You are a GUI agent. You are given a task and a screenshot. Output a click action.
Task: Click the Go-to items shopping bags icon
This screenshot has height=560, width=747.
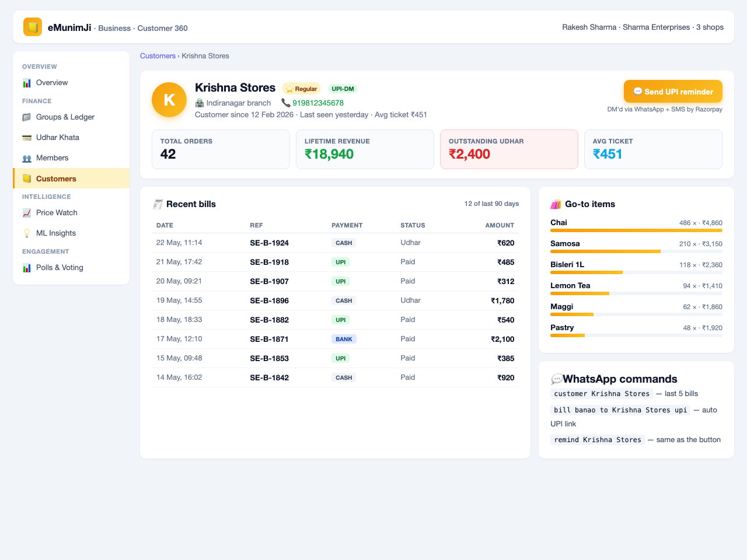[556, 204]
